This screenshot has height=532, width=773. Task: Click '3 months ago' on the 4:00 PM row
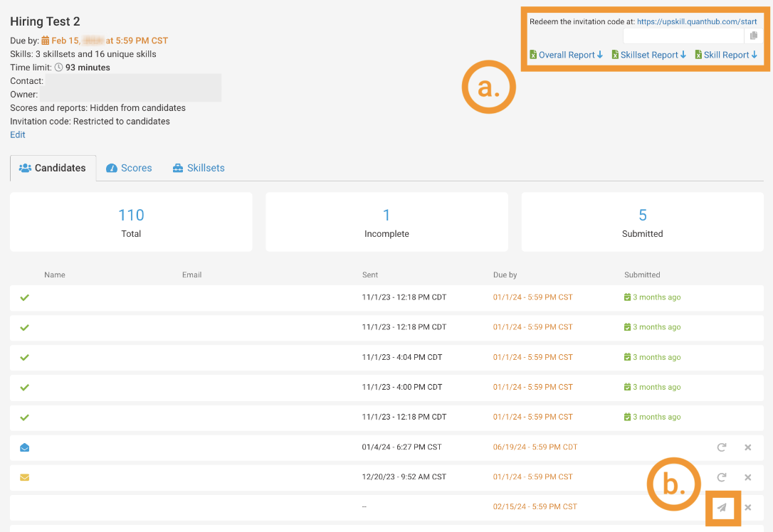(x=657, y=387)
